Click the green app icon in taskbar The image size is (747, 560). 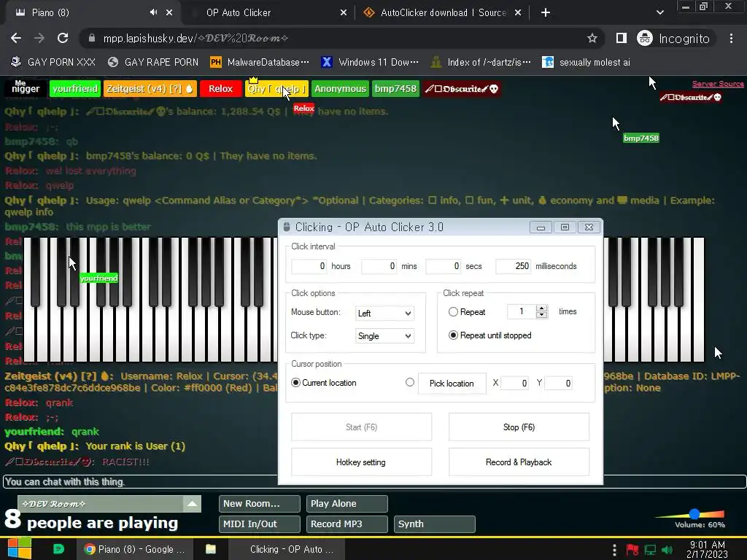point(58,549)
